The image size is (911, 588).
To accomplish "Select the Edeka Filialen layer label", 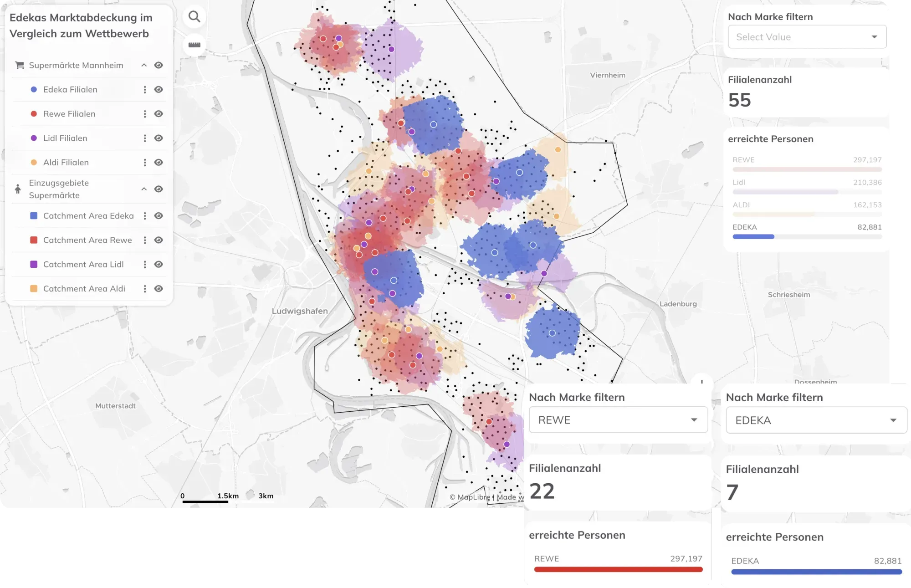I will click(70, 90).
